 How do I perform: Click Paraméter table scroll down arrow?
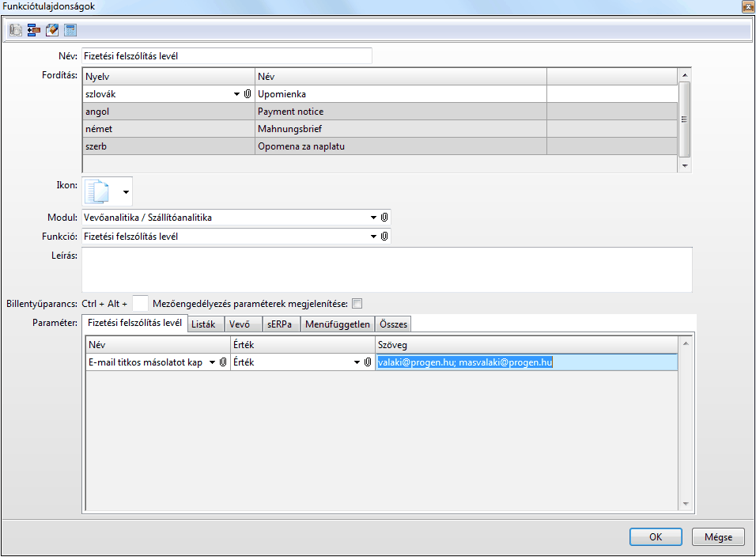click(686, 504)
